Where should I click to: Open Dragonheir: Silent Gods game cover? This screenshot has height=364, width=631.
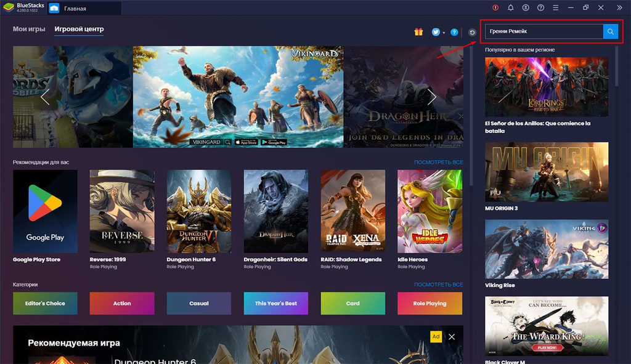(x=275, y=211)
